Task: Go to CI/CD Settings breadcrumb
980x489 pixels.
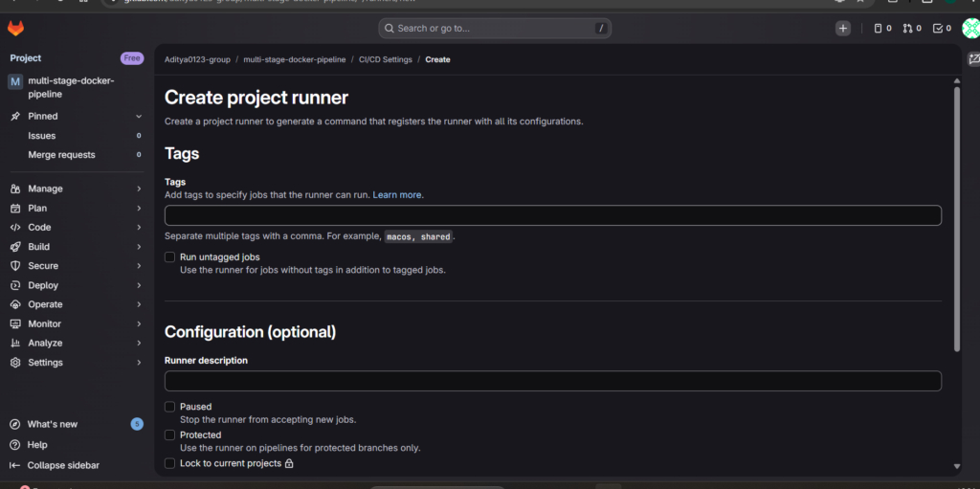Action: click(x=385, y=59)
